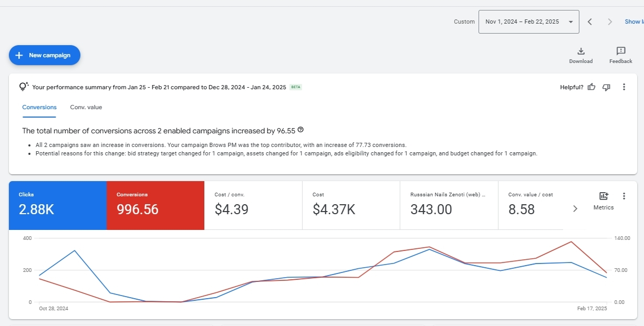Image resolution: width=644 pixels, height=326 pixels.
Task: Go to previous date range arrow
Action: pos(590,22)
